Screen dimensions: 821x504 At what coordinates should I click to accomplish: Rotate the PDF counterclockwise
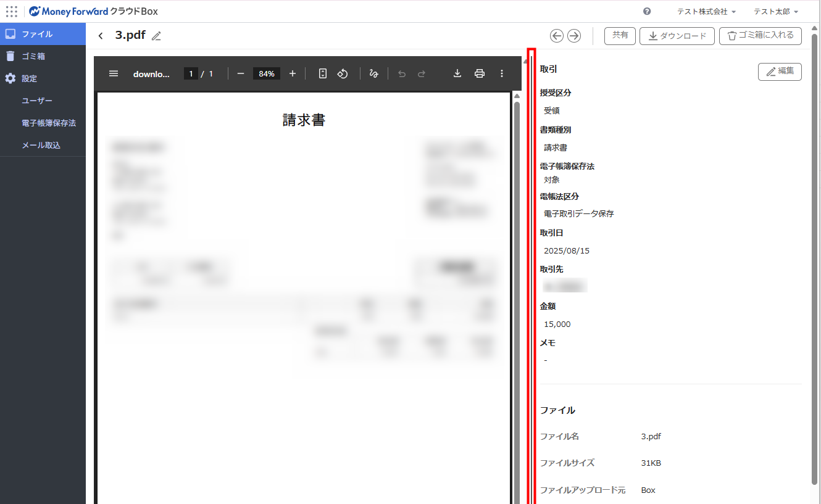click(343, 73)
